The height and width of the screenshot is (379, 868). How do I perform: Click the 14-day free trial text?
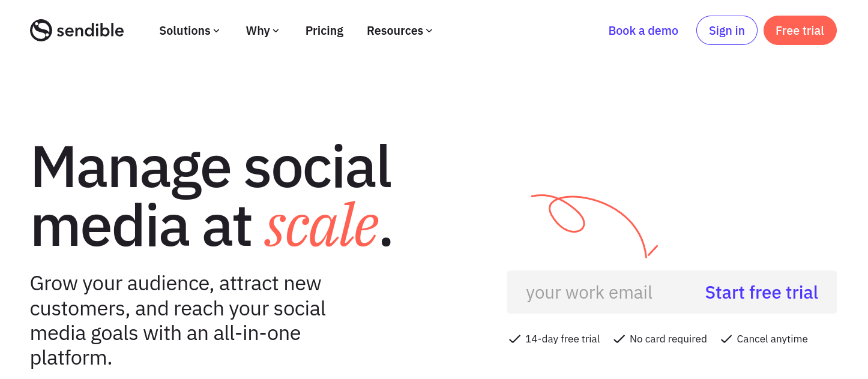[562, 339]
